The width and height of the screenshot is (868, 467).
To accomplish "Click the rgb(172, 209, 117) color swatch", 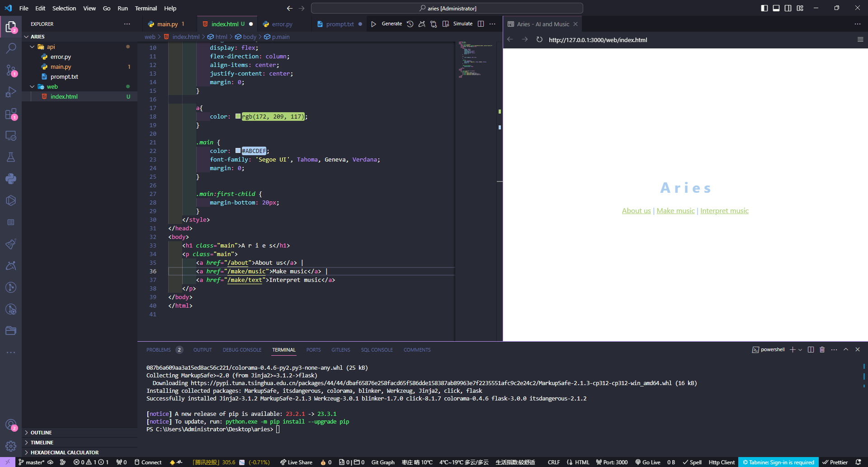I will (x=238, y=116).
